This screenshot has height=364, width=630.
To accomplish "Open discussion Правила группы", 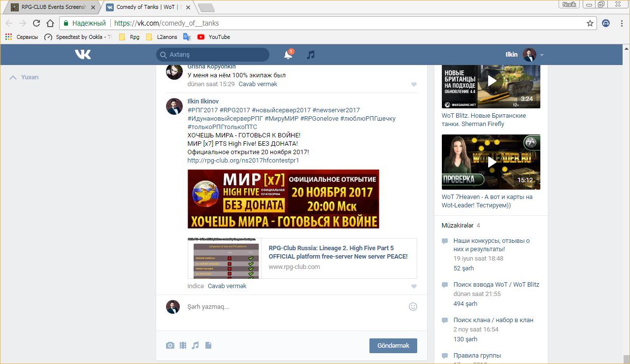I will coord(477,356).
